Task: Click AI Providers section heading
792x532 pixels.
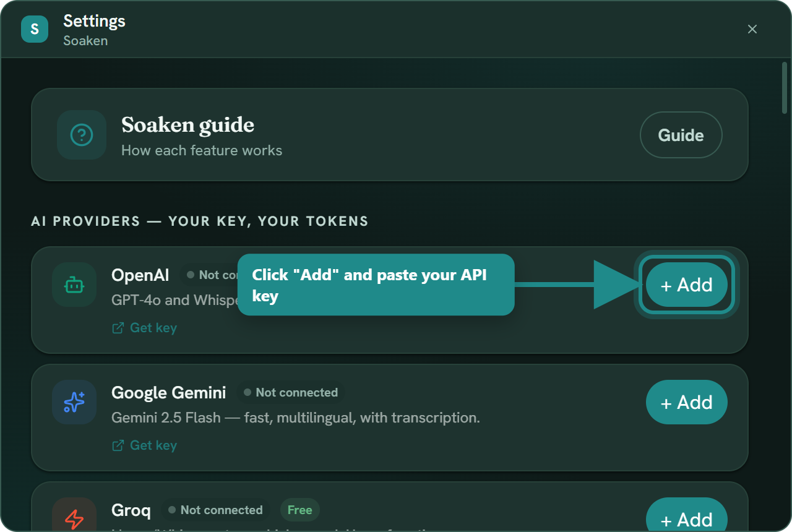Action: (200, 221)
